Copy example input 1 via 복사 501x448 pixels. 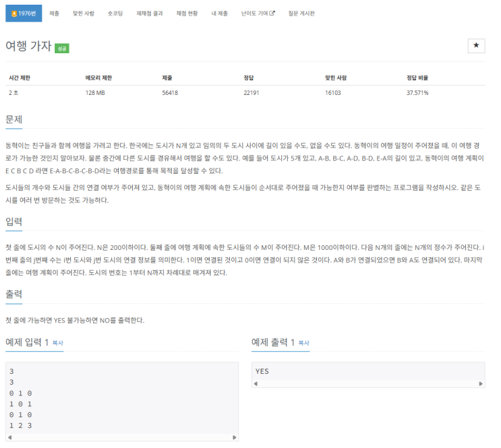[x=58, y=343]
